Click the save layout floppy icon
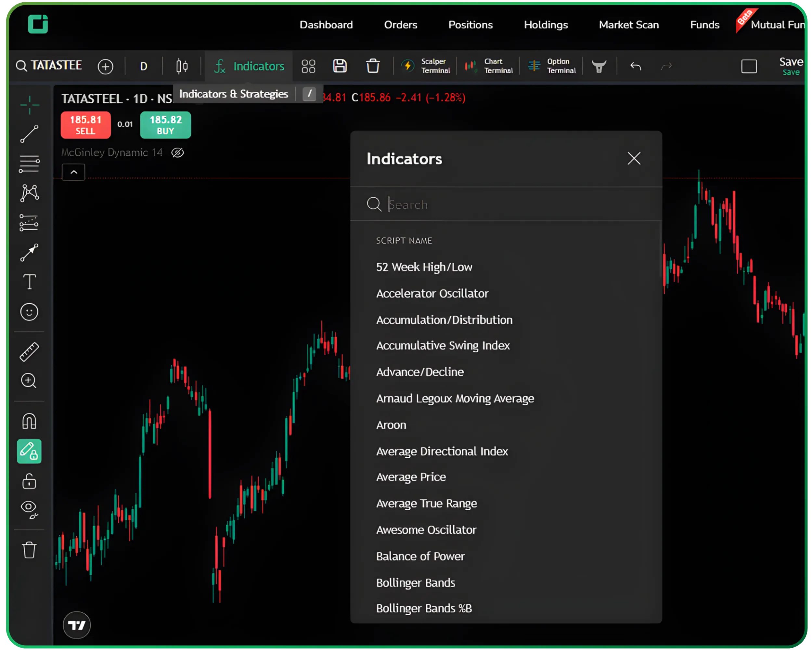The image size is (812, 653). 340,66
